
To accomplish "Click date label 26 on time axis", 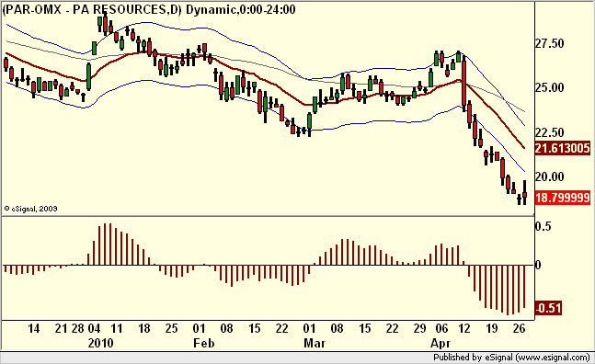I will [519, 328].
